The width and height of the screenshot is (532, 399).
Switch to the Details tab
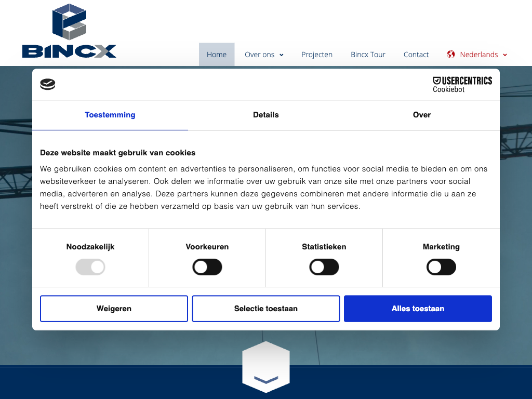click(x=266, y=115)
